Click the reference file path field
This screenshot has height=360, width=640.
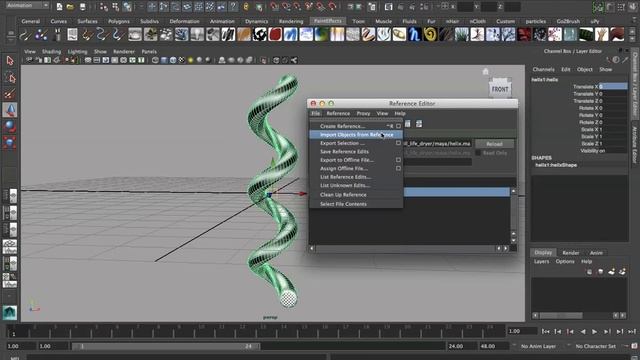437,144
